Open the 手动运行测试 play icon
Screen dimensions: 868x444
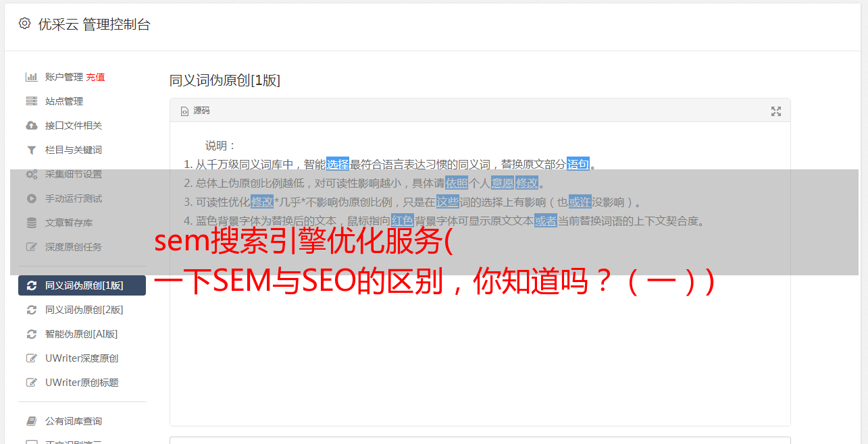tap(31, 198)
